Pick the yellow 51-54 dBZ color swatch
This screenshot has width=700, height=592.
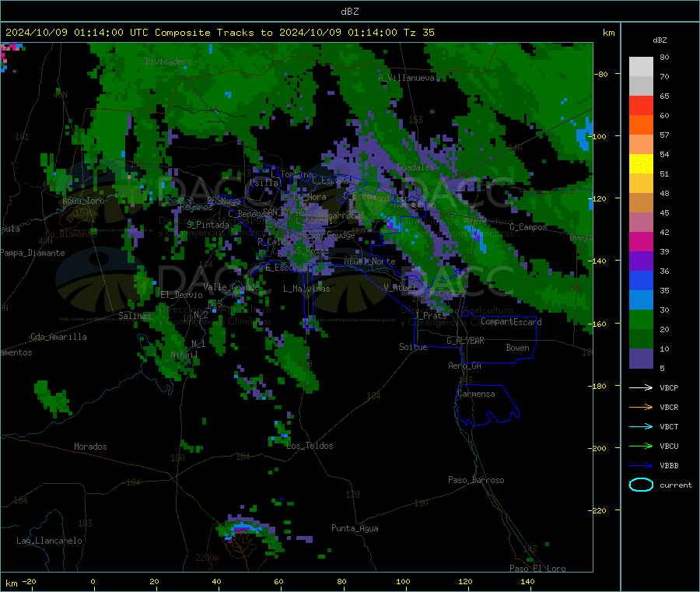click(x=641, y=164)
